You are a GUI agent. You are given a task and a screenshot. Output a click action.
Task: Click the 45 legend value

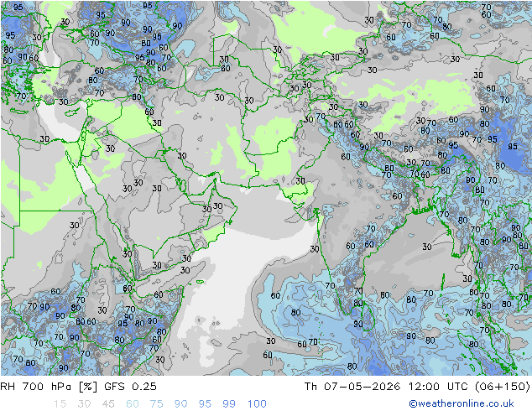point(108,404)
